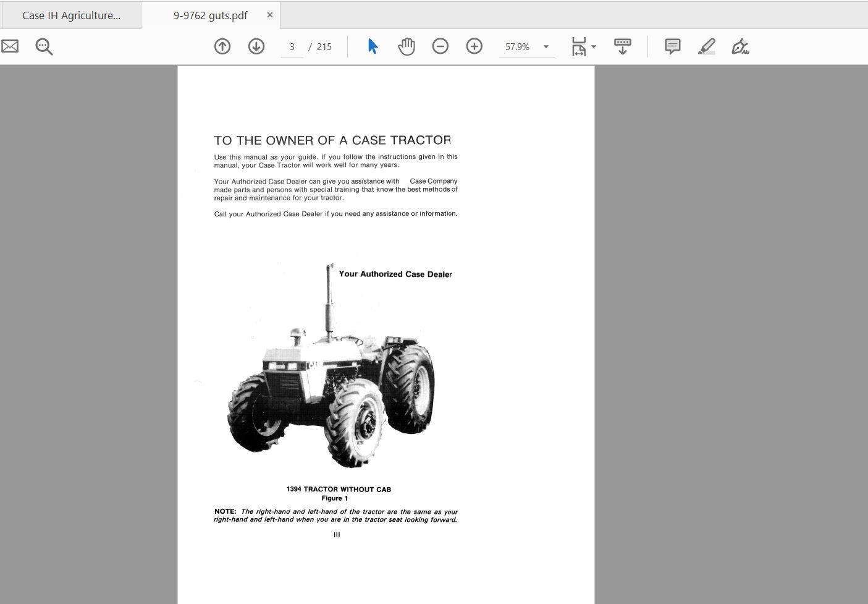Switch to Case IH Agriculture tab
This screenshot has width=868, height=604.
(71, 15)
